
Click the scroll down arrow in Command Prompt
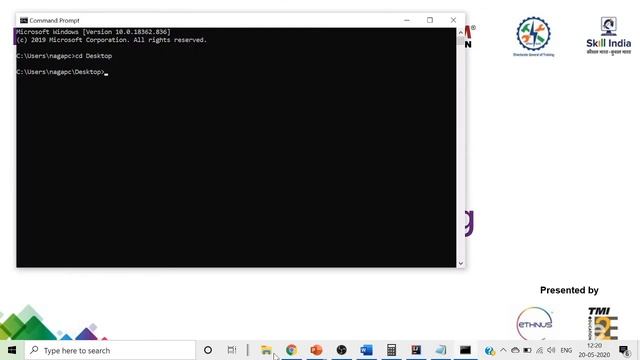[x=461, y=263]
